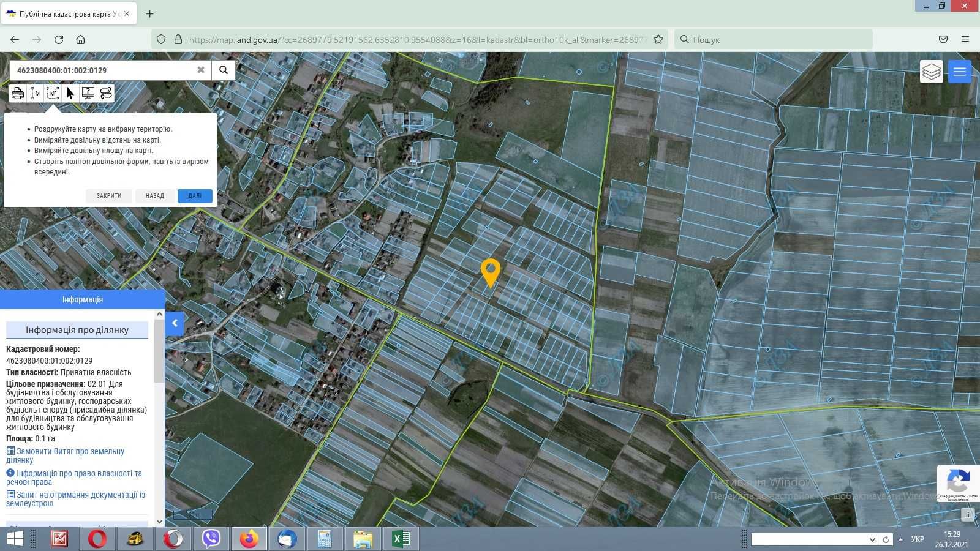This screenshot has height=551, width=980.
Task: Reload the current browser page
Action: 59,39
